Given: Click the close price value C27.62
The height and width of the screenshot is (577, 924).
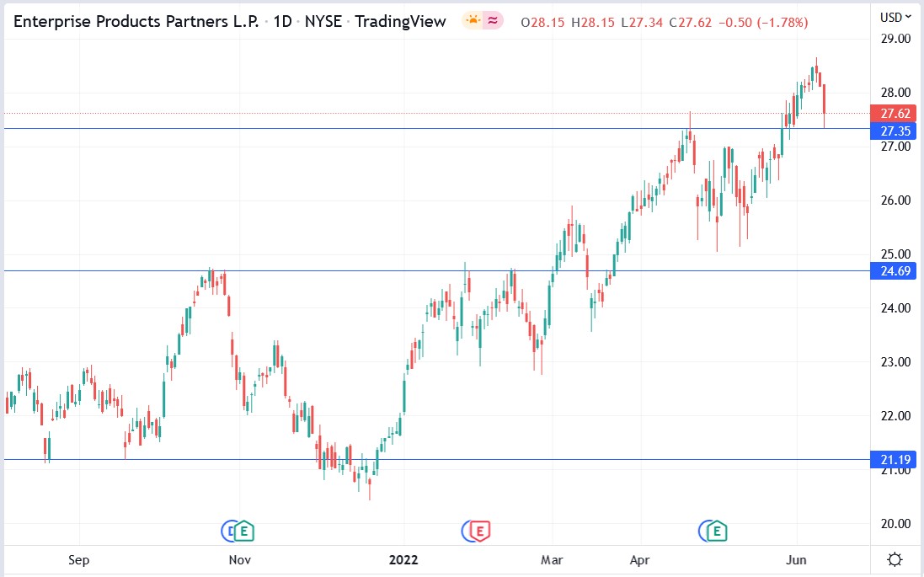Looking at the screenshot, I should 690,23.
